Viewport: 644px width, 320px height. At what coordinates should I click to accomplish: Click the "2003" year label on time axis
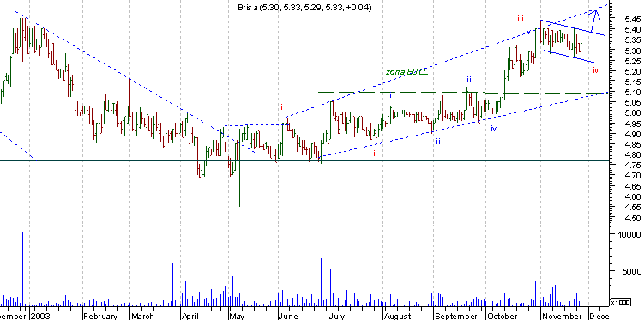pyautogui.click(x=40, y=316)
